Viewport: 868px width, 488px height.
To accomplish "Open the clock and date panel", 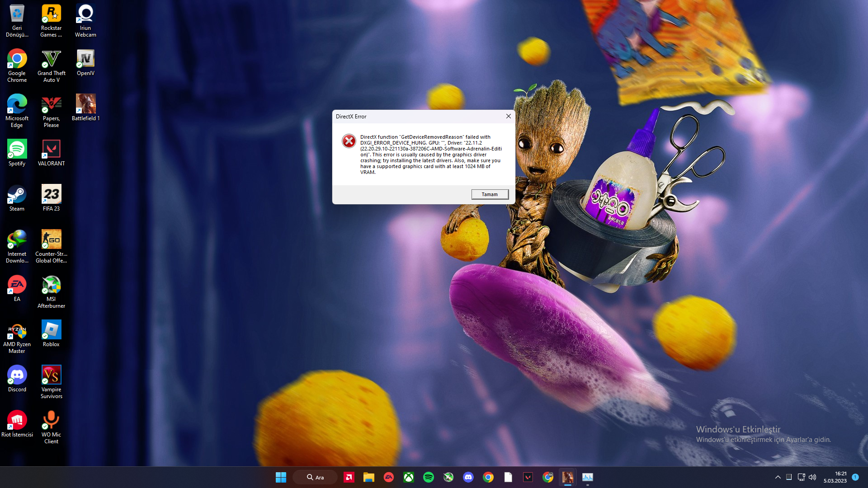I will tap(835, 477).
